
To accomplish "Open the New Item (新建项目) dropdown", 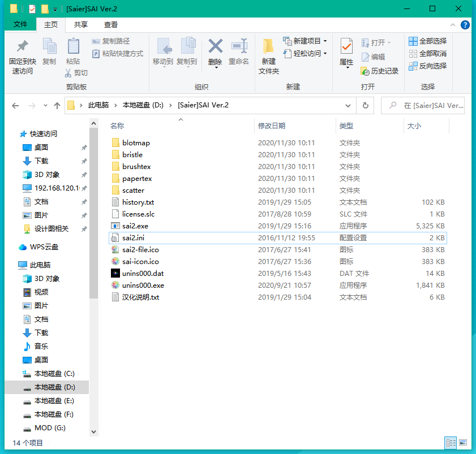I will tap(305, 41).
